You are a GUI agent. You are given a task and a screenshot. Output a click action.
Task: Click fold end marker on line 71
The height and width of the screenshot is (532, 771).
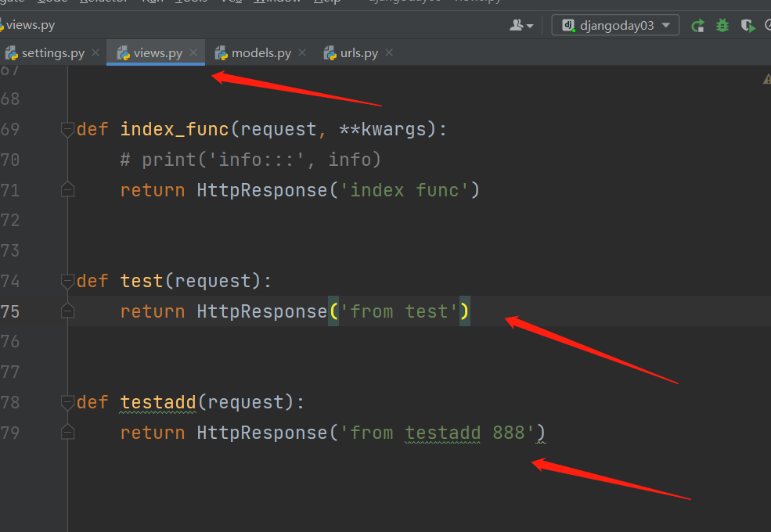pos(67,190)
